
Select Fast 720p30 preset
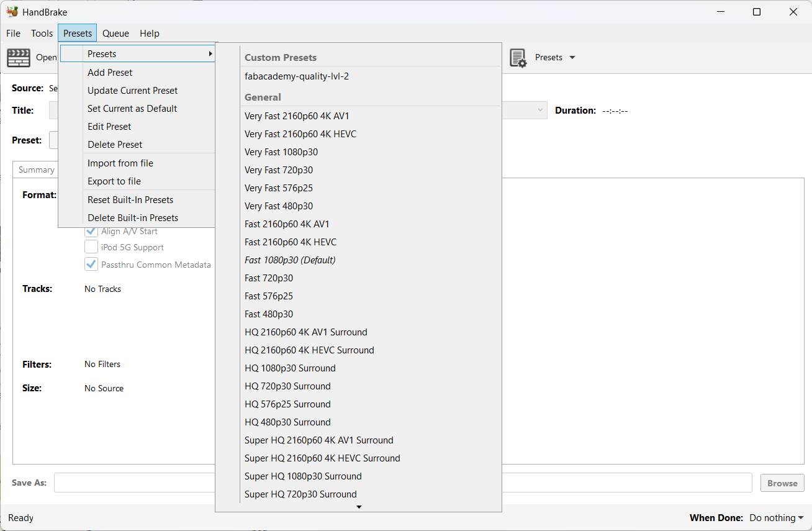click(358, 278)
